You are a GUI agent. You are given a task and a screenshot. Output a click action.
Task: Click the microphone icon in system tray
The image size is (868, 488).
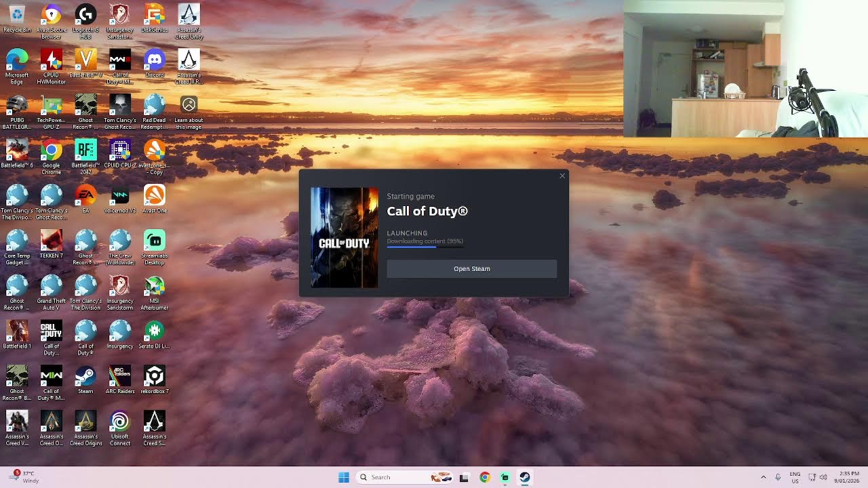click(x=778, y=477)
